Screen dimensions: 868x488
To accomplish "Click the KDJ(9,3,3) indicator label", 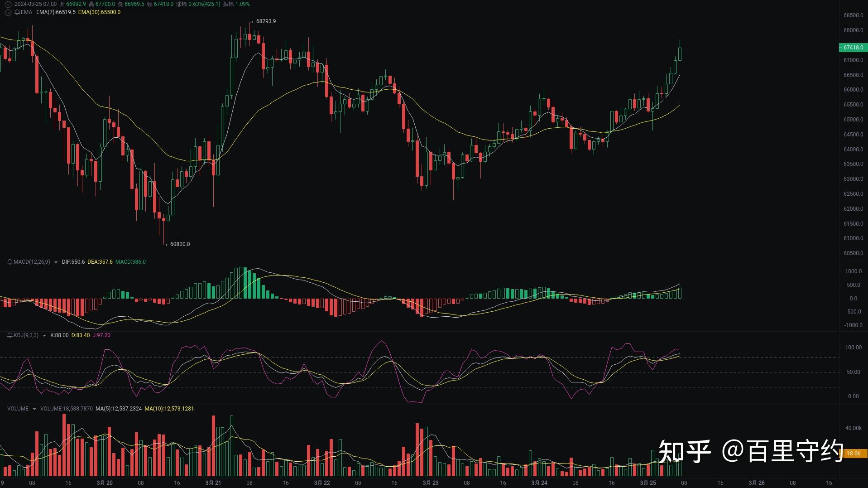I will 26,335.
